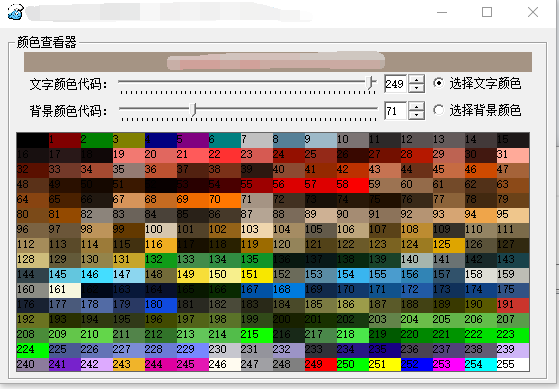Pick color swatch 168 blue
This screenshot has width=559, height=389.
(x=289, y=290)
